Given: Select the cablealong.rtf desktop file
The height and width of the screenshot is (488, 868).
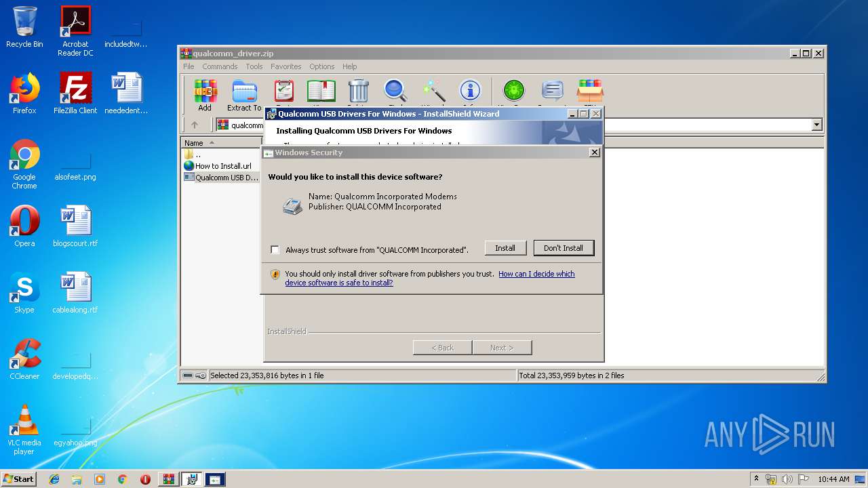Looking at the screenshot, I should pyautogui.click(x=75, y=293).
